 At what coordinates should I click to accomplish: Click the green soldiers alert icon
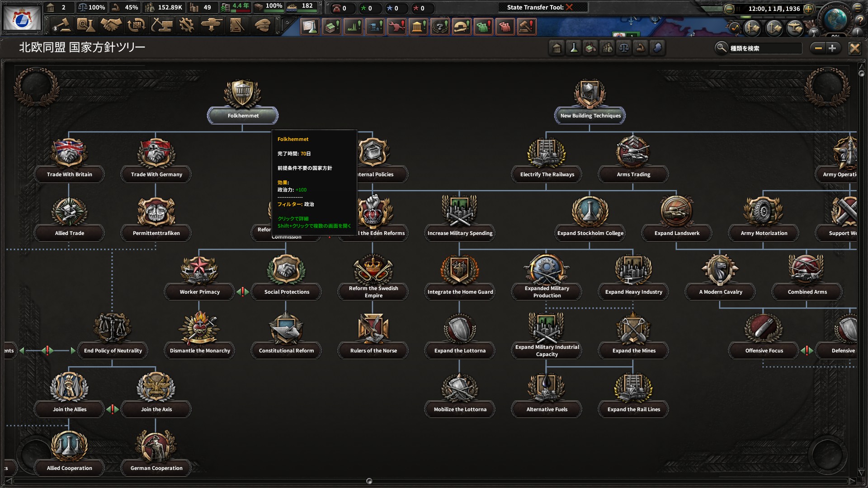[483, 27]
